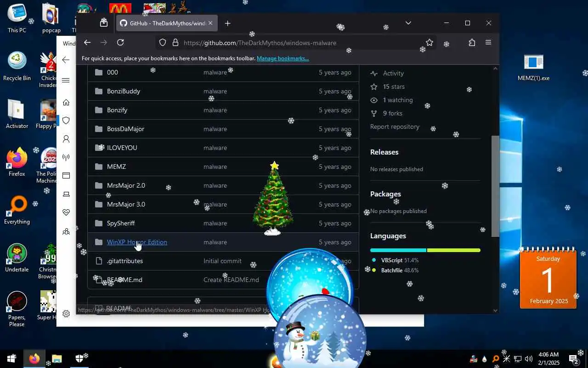Show site security padlock info
This screenshot has width=588, height=368.
[175, 42]
